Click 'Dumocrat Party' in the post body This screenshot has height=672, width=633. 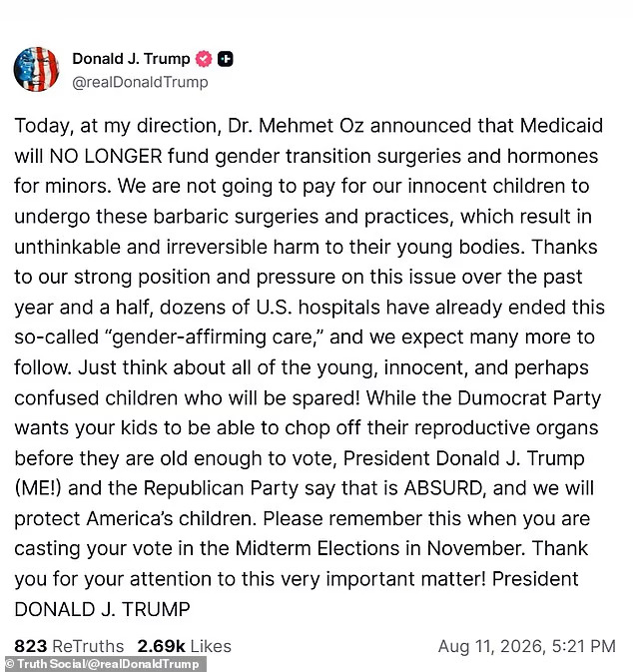click(x=529, y=398)
